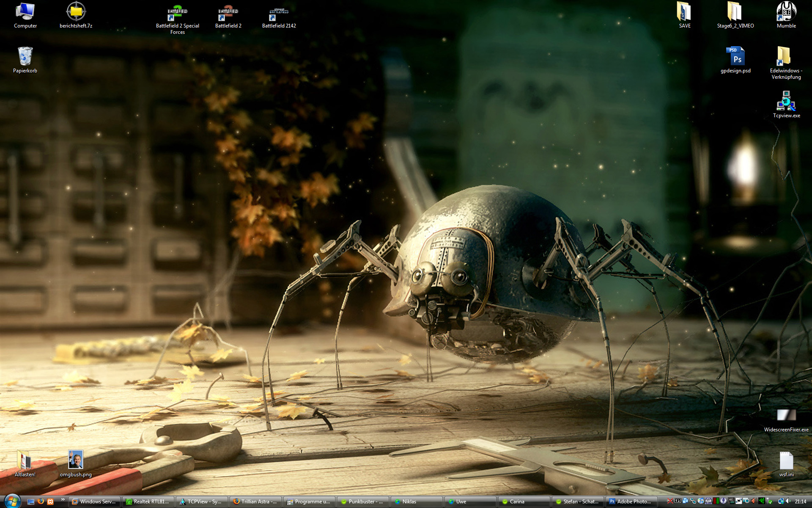Click the black card tray icon

click(678, 501)
